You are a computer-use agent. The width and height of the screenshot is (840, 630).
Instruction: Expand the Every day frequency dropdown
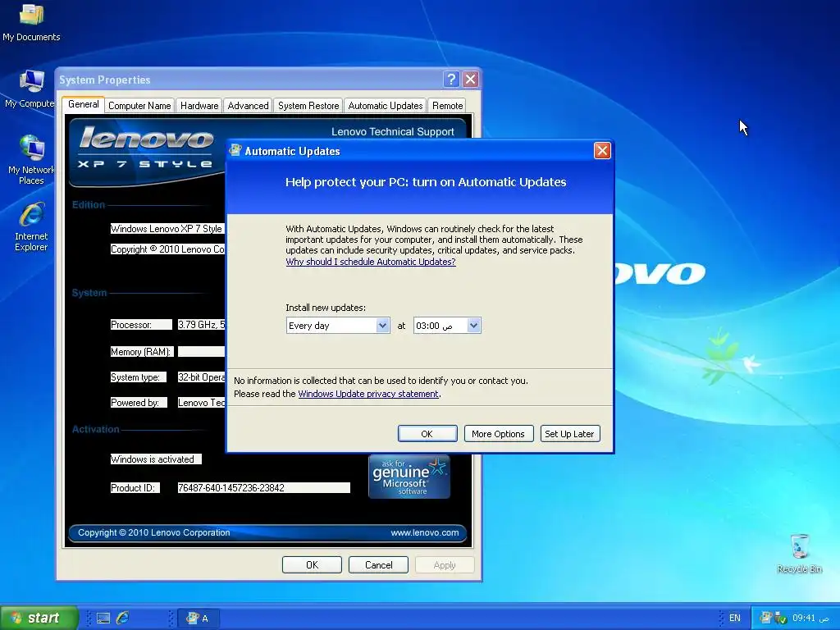click(x=382, y=325)
